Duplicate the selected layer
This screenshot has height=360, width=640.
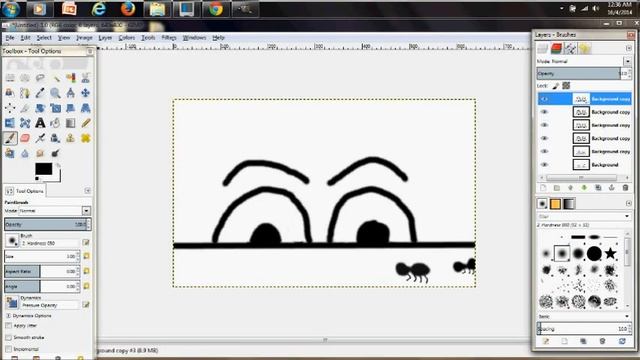click(598, 188)
